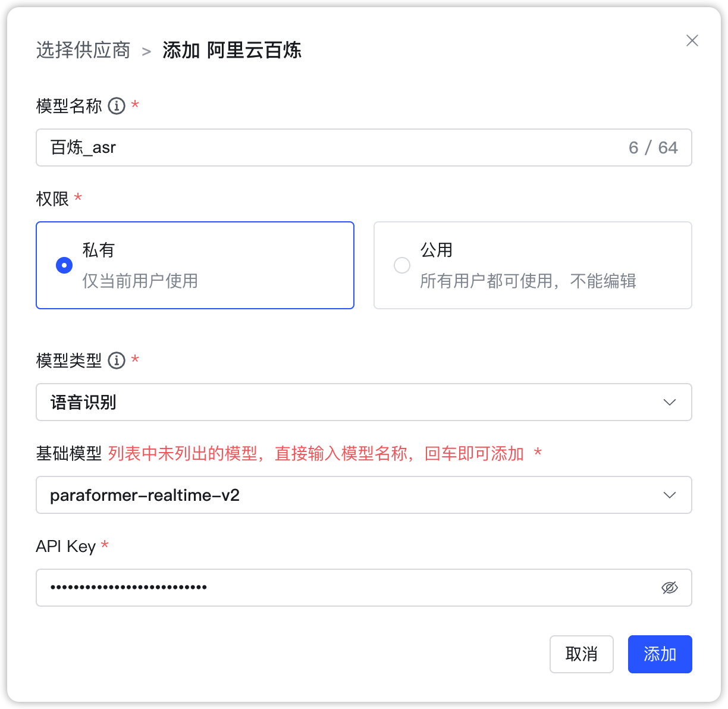The height and width of the screenshot is (709, 728).
Task: Click the 添加 阿里云百炼 breadcrumb title
Action: 232,51
